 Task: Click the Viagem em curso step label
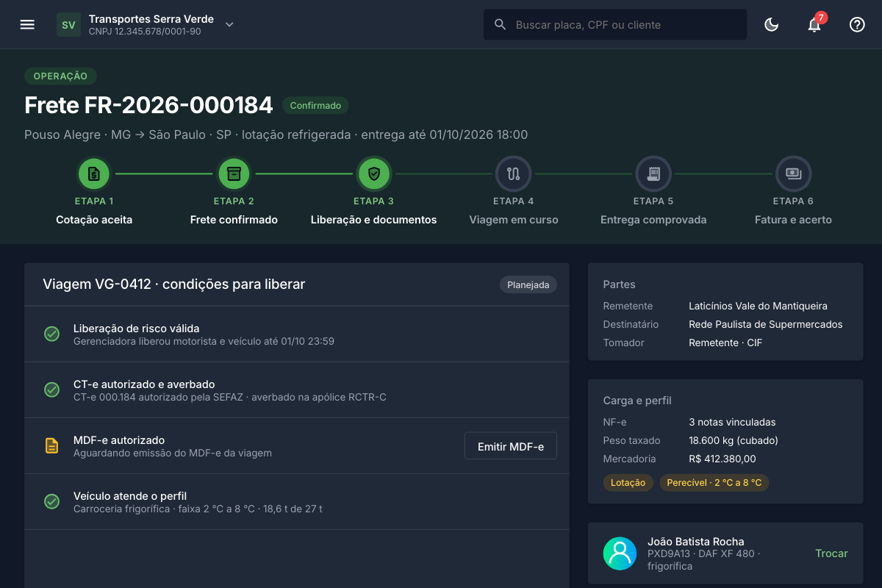pyautogui.click(x=514, y=220)
